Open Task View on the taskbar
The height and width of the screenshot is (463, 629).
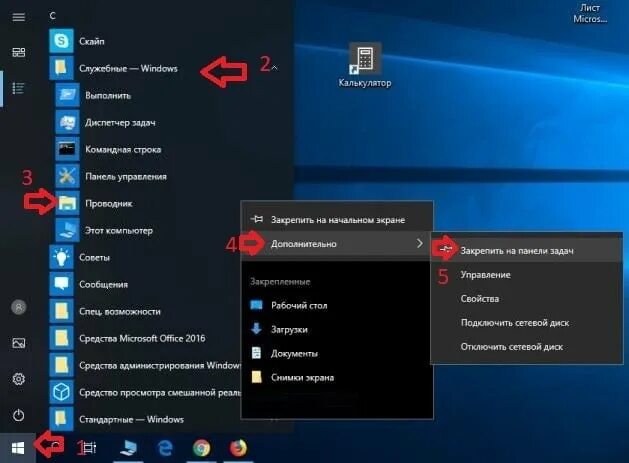(89, 448)
